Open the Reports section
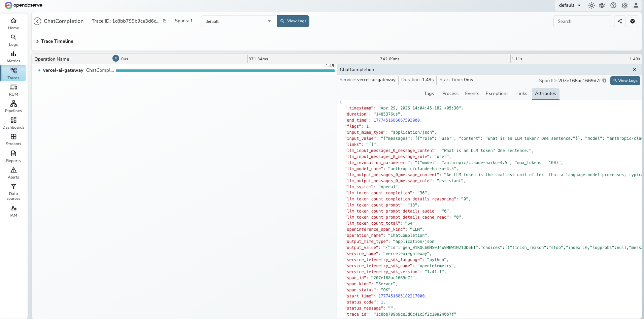Viewport: 644px width, 319px height. pyautogui.click(x=13, y=156)
